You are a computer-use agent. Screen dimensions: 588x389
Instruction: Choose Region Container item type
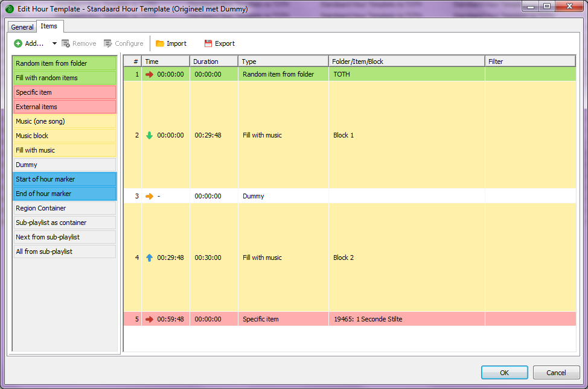click(65, 208)
